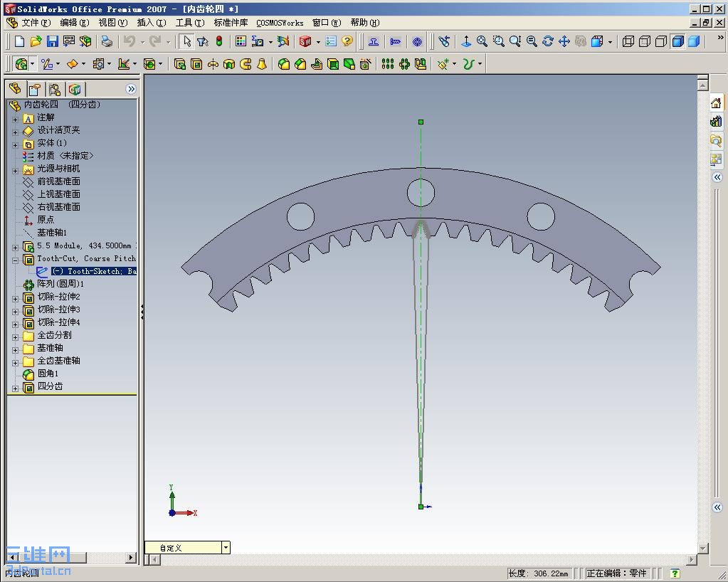Click Zoom to Fit magnifier icon
728x582 pixels.
[x=482, y=42]
